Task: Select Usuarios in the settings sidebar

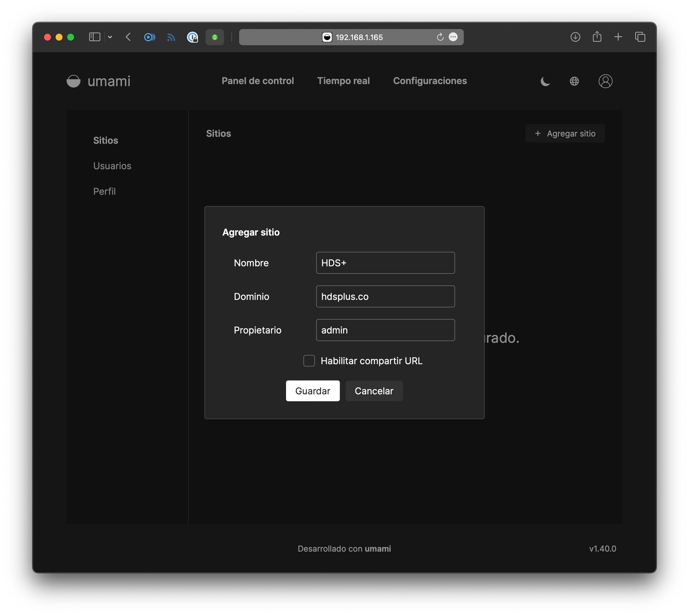Action: coord(112,166)
